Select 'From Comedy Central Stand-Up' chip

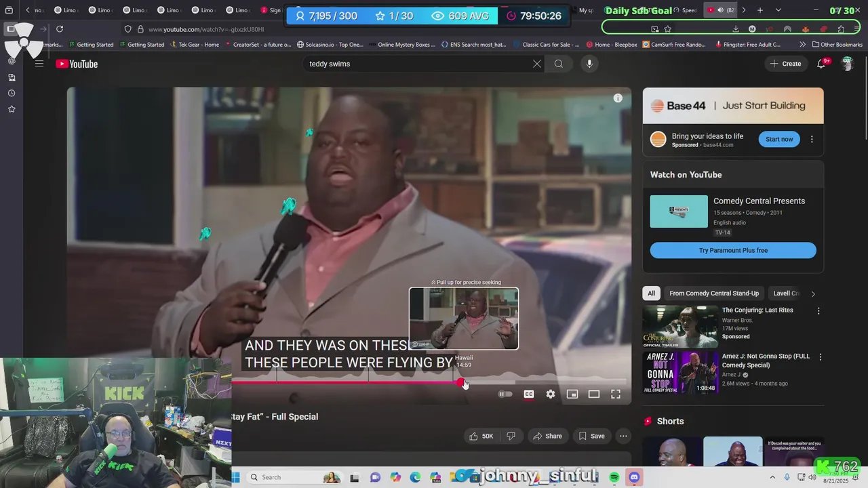click(x=714, y=293)
